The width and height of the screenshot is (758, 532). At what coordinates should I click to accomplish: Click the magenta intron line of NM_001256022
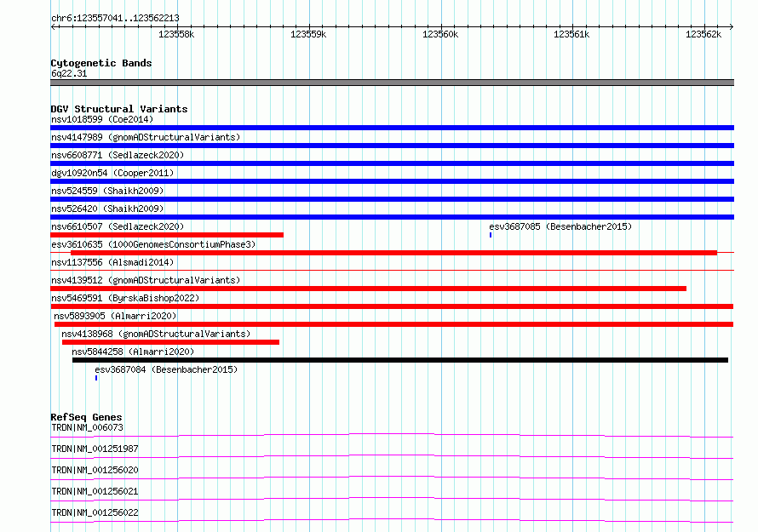pyautogui.click(x=392, y=519)
